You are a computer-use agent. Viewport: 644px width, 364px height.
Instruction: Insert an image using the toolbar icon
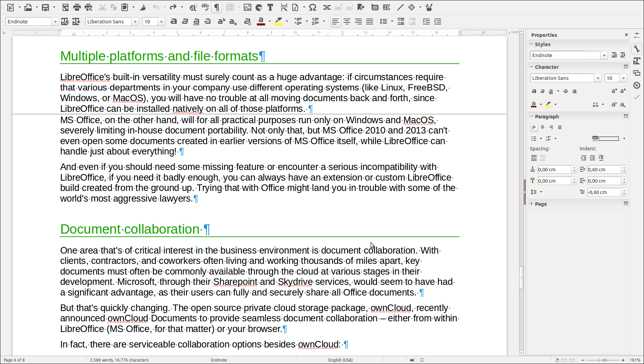coord(247,7)
